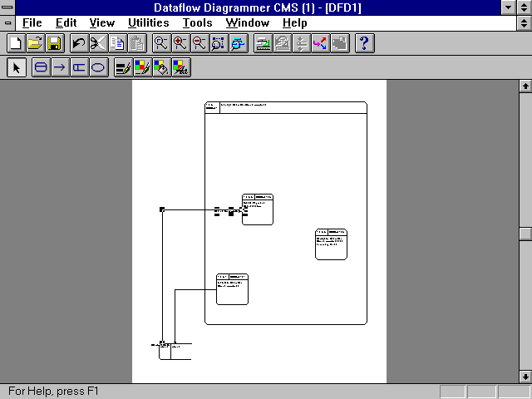Click the Cut scissors icon
The image size is (532, 399).
coord(98,43)
